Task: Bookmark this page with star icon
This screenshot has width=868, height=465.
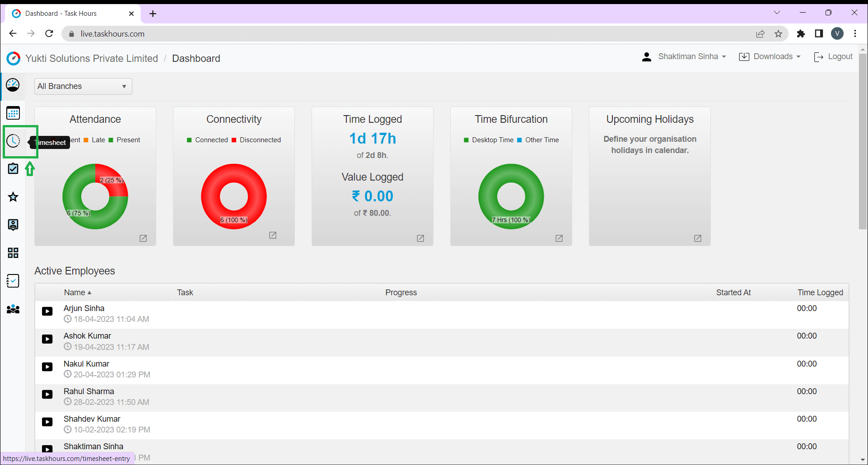Action: pos(778,34)
